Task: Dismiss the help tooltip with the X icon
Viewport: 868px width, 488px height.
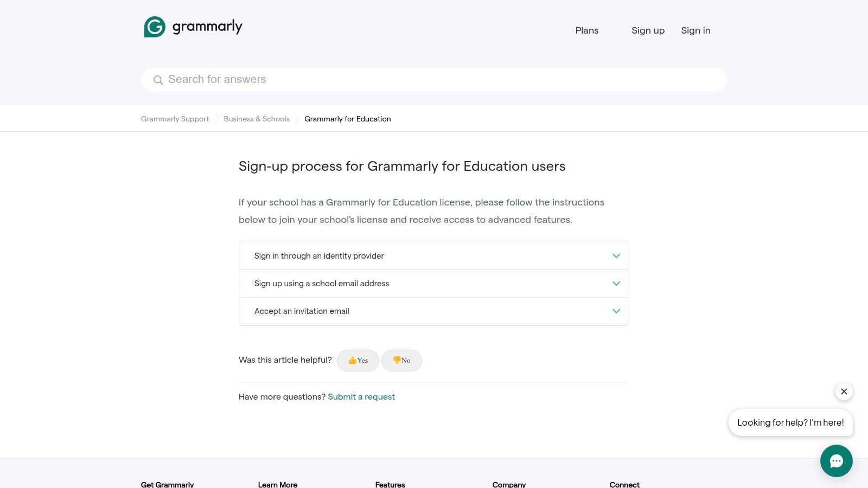Action: point(844,391)
